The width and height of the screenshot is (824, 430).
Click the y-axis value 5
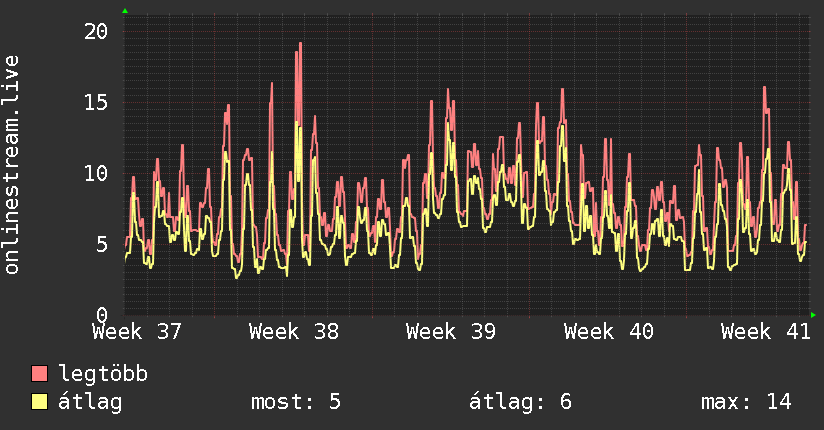tap(102, 244)
